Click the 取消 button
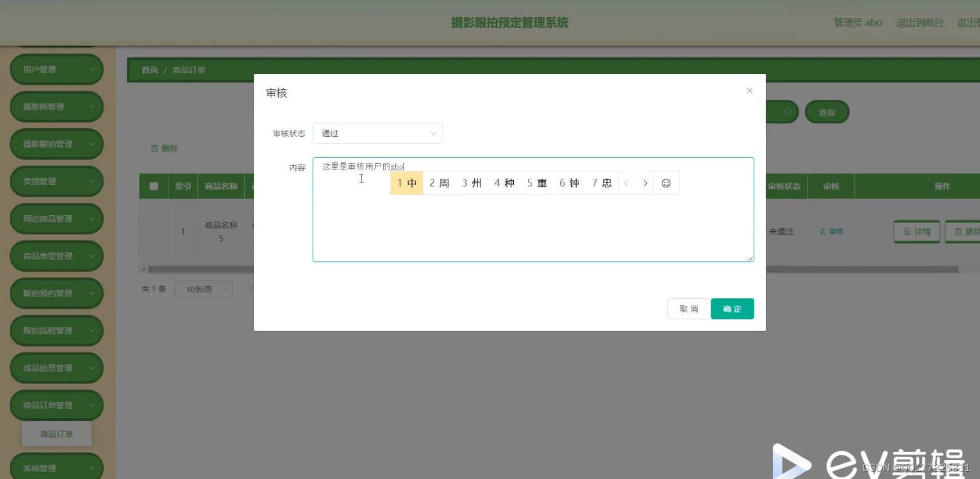This screenshot has width=980, height=479. [x=689, y=309]
